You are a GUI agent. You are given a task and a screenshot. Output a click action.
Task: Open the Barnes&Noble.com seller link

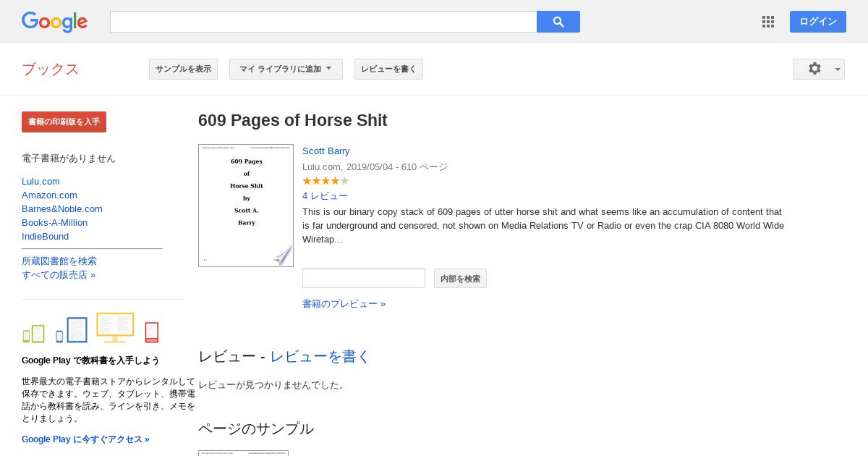pyautogui.click(x=62, y=208)
